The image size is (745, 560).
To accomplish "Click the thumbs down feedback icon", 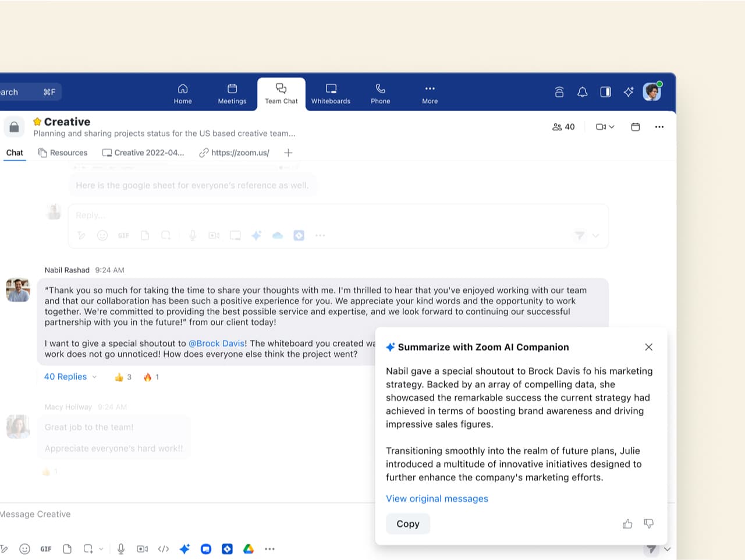I will 648,524.
